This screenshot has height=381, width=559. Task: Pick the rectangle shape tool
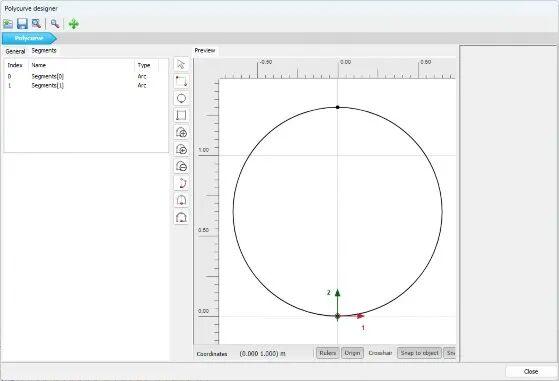click(181, 115)
